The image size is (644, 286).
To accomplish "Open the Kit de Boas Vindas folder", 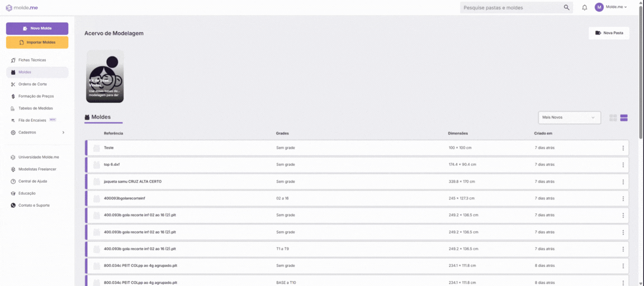I will tap(105, 77).
